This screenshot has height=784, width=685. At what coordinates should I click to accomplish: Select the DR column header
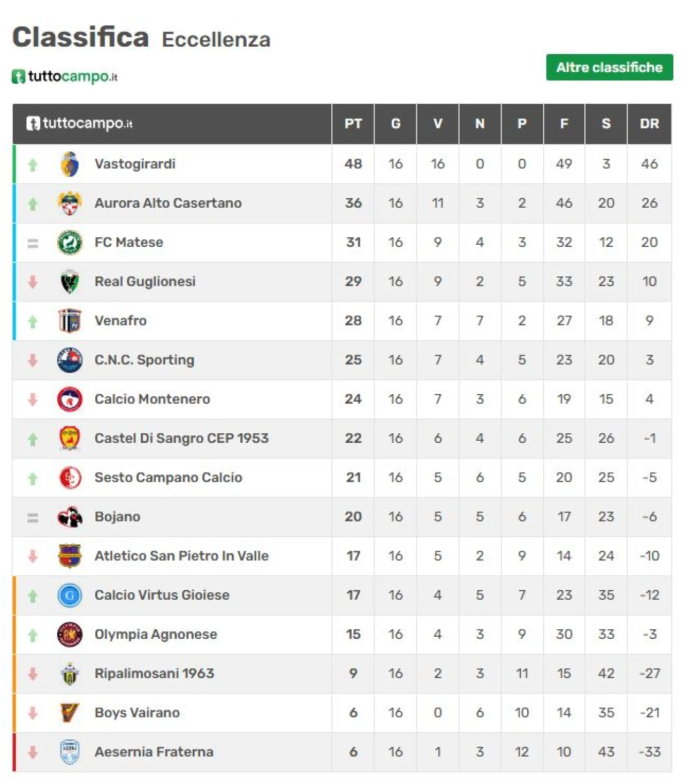[x=650, y=124]
